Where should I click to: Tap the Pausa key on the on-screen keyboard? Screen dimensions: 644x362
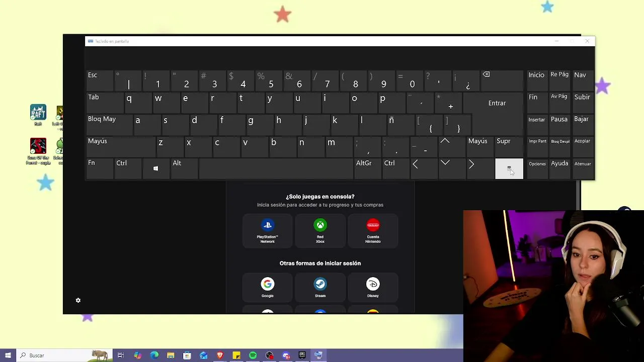[x=560, y=125]
